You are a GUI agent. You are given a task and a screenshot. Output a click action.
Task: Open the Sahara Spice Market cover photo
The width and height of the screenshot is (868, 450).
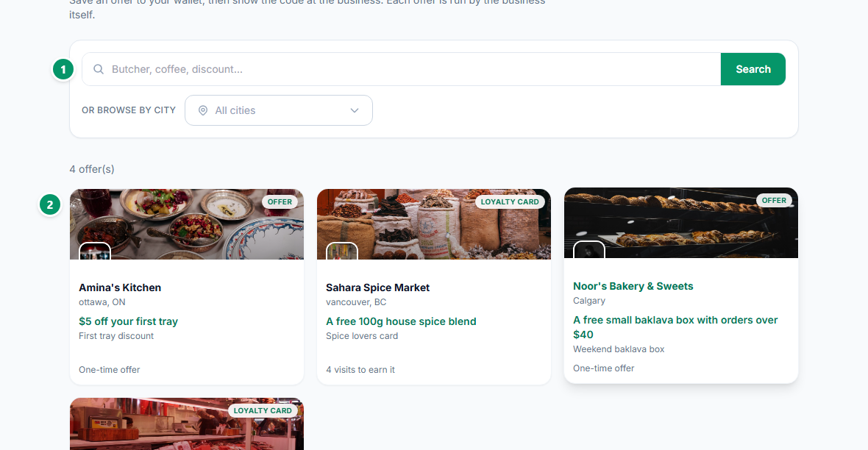(434, 224)
